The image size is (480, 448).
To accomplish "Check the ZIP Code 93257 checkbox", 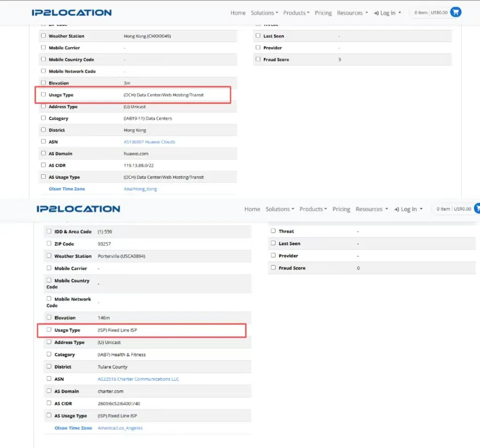I will coord(49,244).
